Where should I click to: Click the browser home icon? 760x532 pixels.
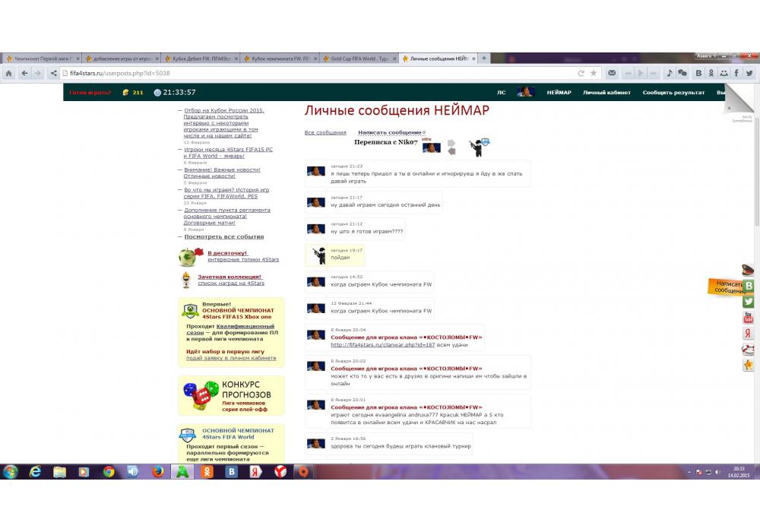point(8,73)
